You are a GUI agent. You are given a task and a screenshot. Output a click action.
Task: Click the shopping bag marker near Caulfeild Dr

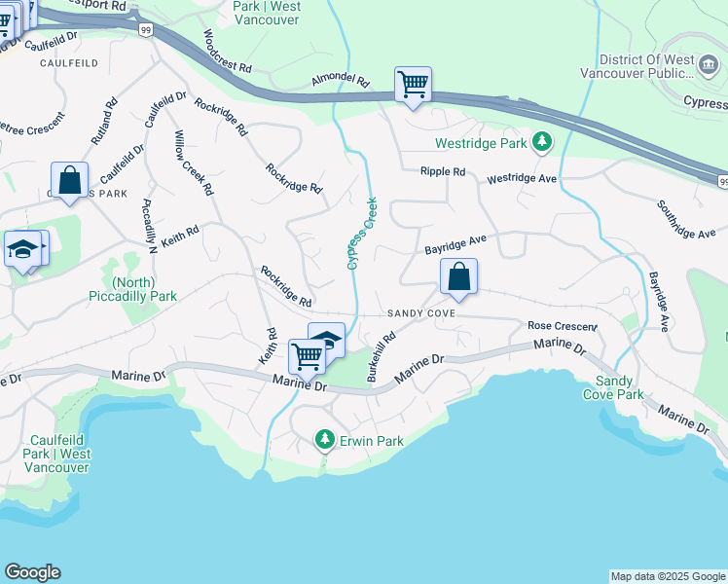point(70,183)
